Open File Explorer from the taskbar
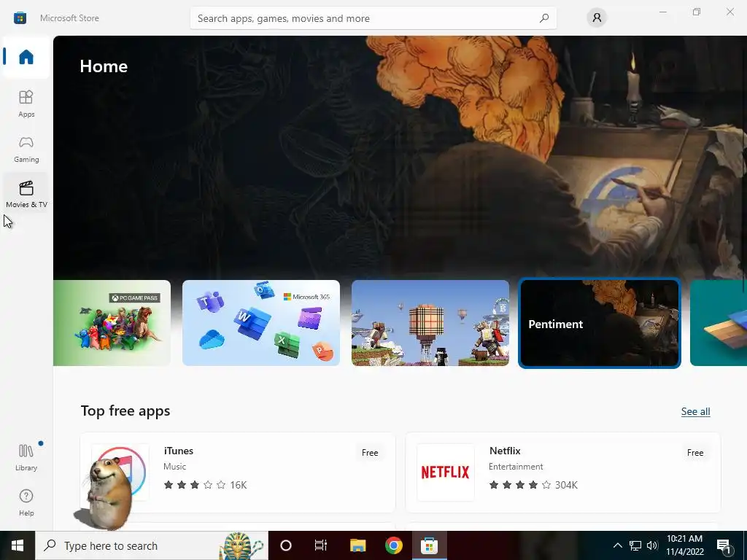This screenshot has width=747, height=560. pos(357,545)
